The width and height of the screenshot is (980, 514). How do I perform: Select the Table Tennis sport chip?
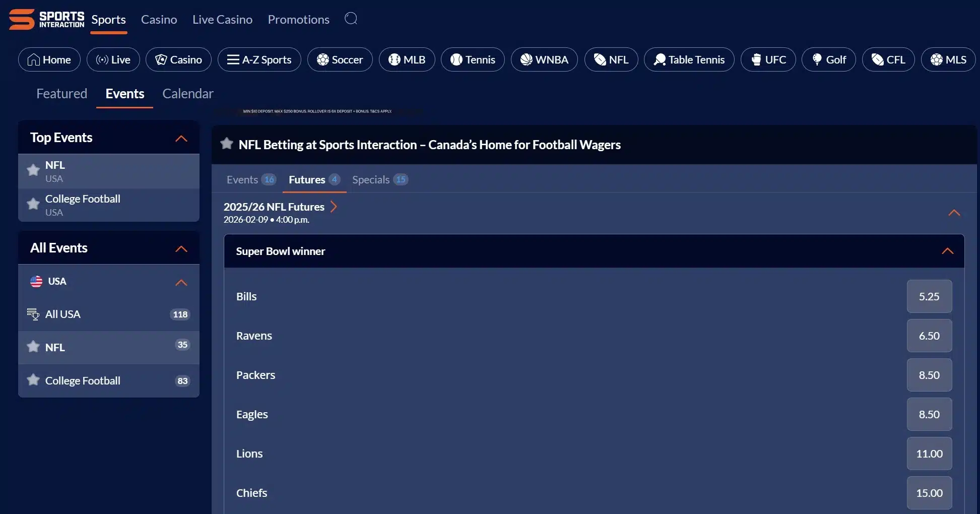point(689,59)
